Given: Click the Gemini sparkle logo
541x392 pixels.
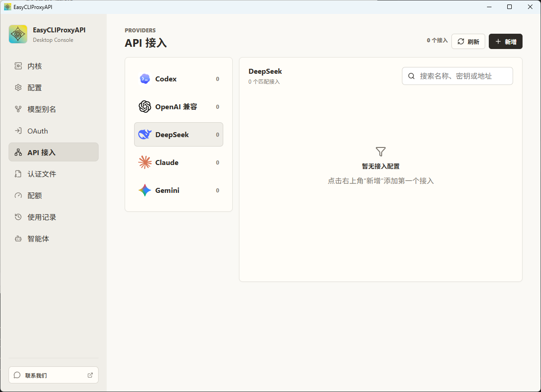Looking at the screenshot, I should tap(144, 190).
